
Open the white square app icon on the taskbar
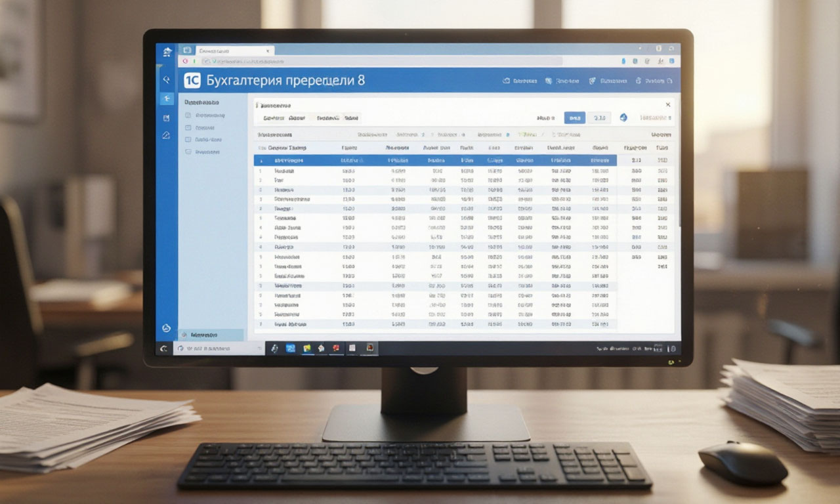coord(352,348)
